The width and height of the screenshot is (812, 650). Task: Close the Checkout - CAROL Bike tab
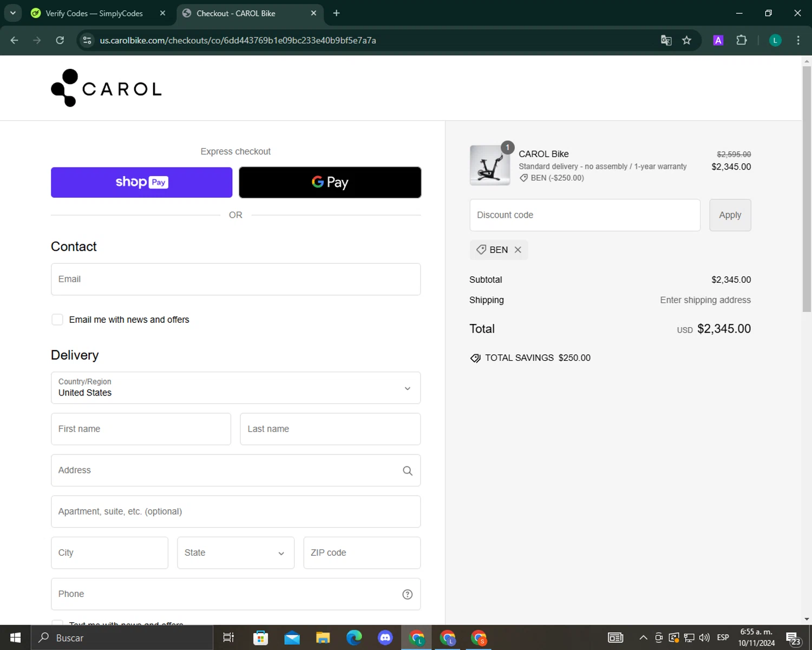(313, 13)
